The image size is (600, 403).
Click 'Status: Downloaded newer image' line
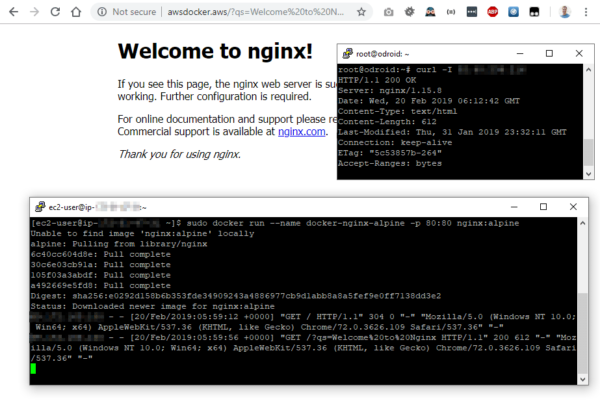pyautogui.click(x=153, y=306)
